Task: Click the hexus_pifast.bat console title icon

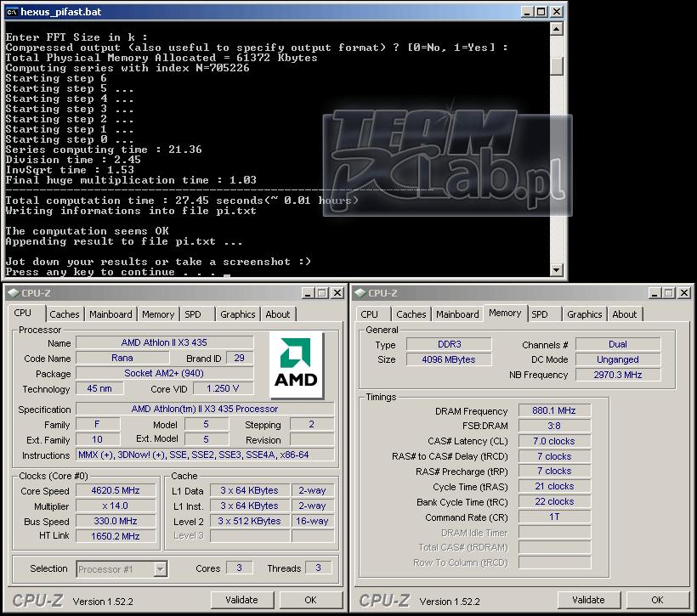Action: pyautogui.click(x=12, y=12)
